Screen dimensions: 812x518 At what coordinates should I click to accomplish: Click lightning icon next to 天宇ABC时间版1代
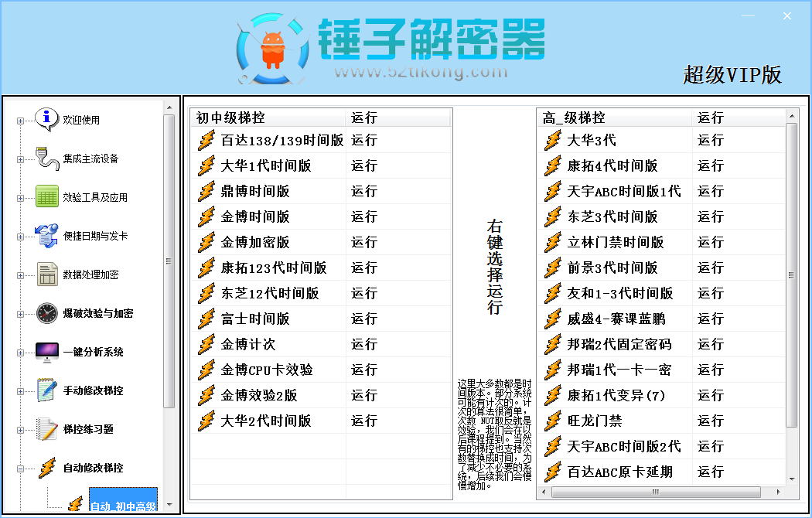pyautogui.click(x=553, y=191)
